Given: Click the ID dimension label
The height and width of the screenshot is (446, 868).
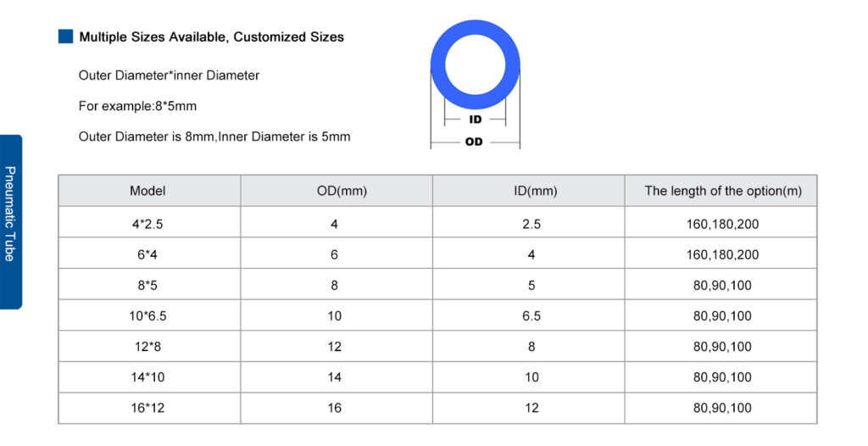Looking at the screenshot, I should coord(475,119).
